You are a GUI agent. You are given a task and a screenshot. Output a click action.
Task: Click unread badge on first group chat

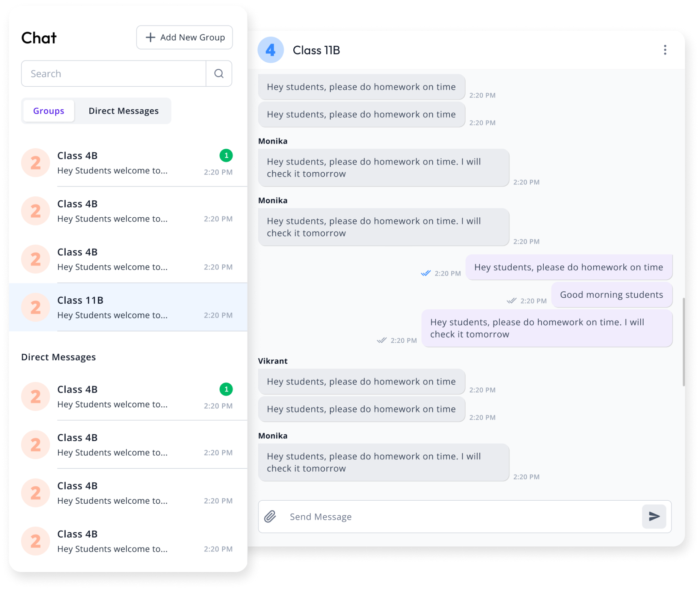226,155
